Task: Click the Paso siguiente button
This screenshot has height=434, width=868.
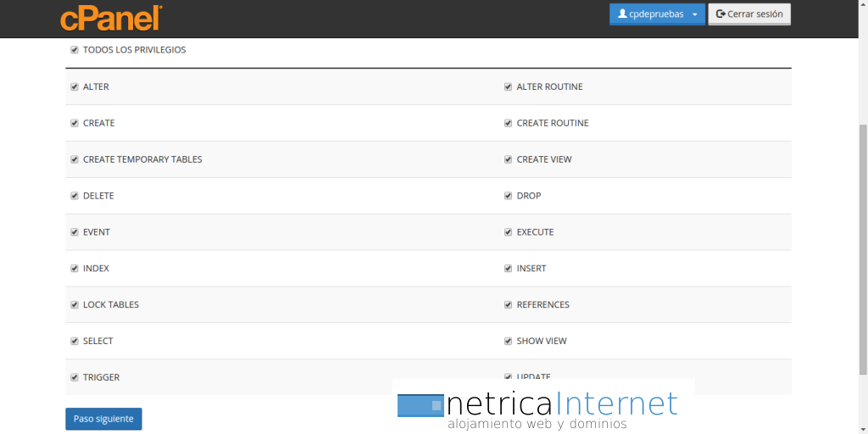Action: tap(103, 419)
